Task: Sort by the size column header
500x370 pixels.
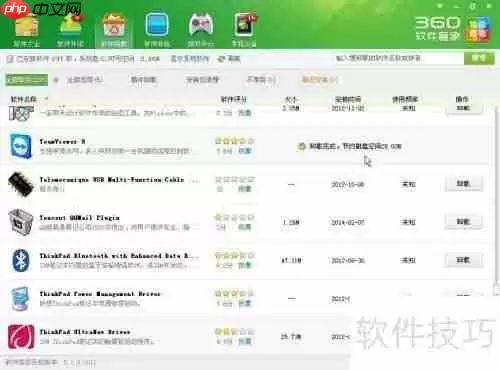Action: pos(291,99)
